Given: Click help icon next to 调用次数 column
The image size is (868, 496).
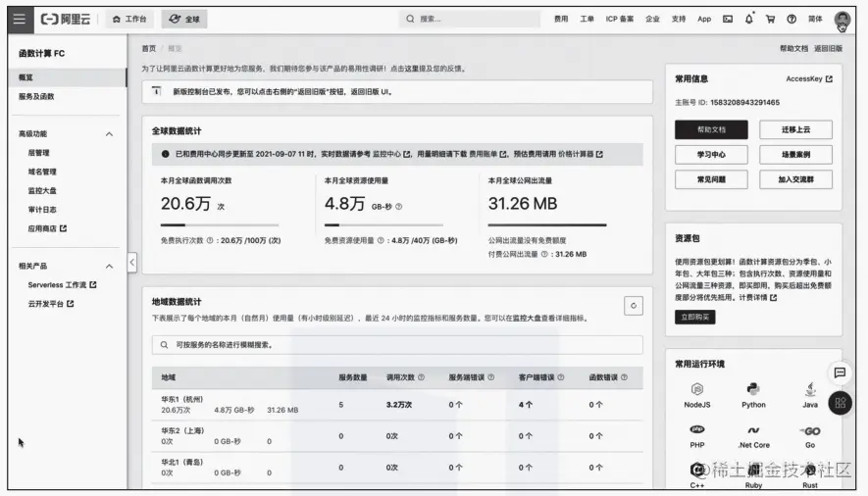Looking at the screenshot, I should pos(421,377).
